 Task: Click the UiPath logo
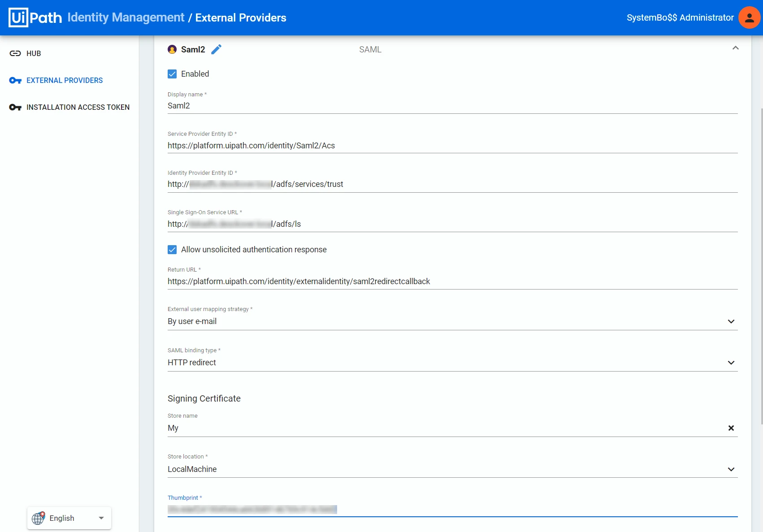click(35, 17)
